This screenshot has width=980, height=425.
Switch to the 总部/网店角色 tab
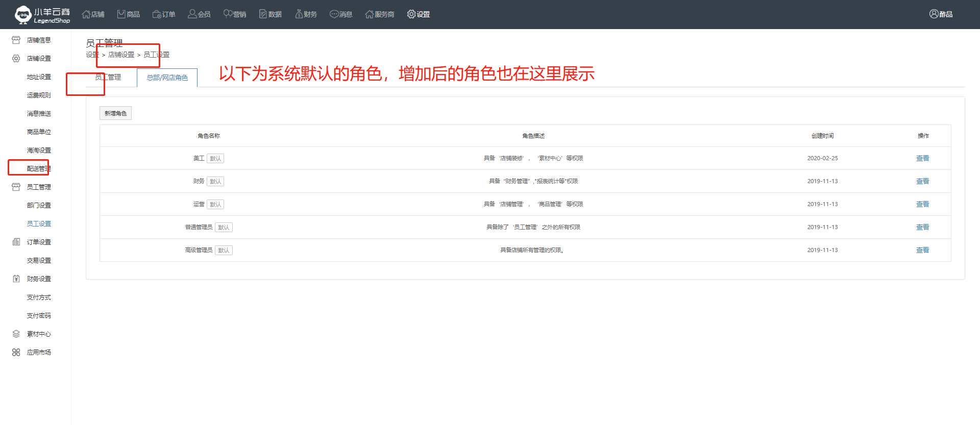167,78
